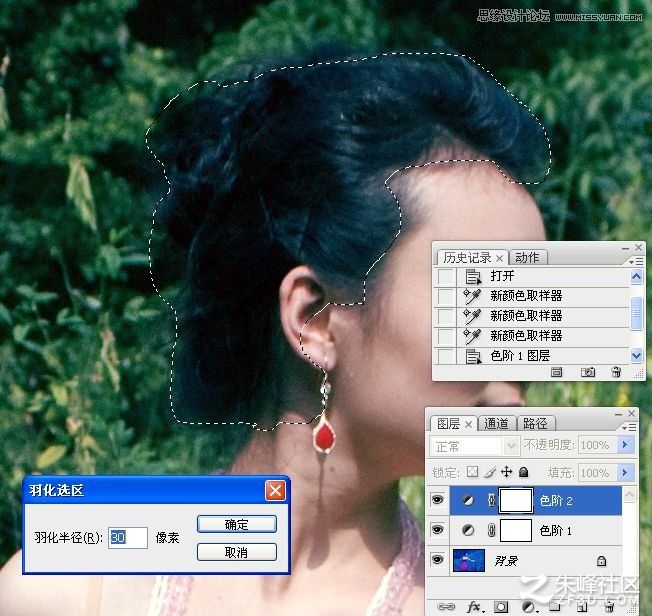This screenshot has width=652, height=616.
Task: Open new adjustment layer menu
Action: [x=529, y=607]
